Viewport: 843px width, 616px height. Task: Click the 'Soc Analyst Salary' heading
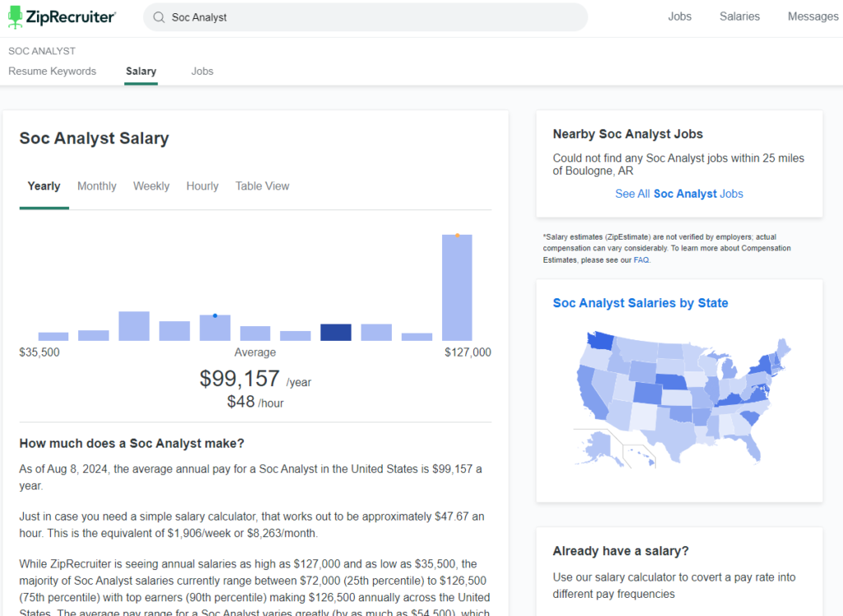(x=94, y=138)
